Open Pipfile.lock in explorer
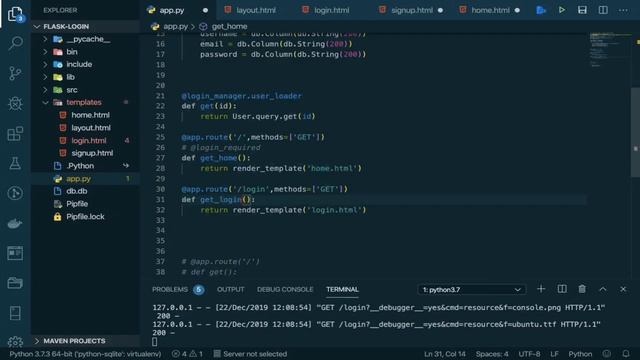Screen dimensions: 640x360 [x=85, y=217]
